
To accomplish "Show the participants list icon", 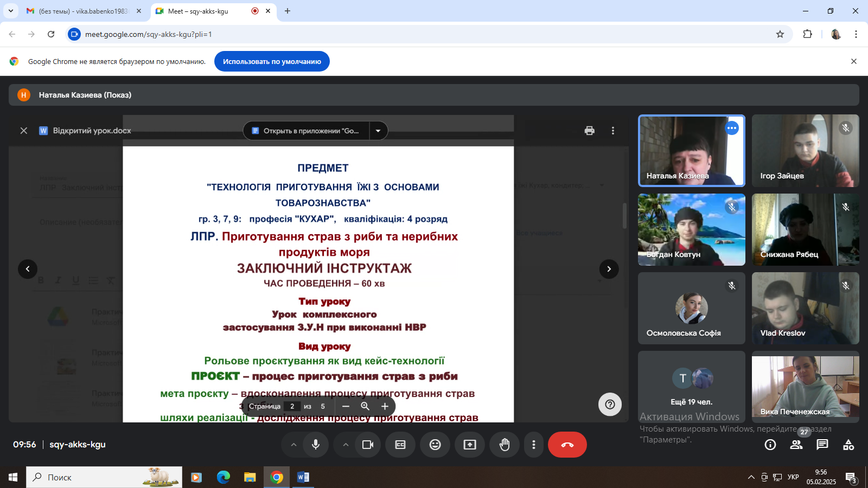I will click(x=796, y=445).
